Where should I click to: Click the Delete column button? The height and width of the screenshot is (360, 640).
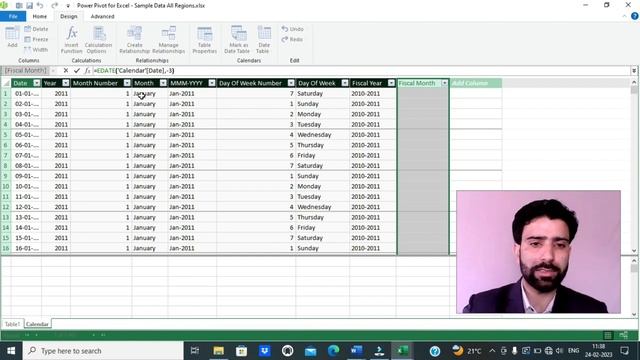coord(36,29)
